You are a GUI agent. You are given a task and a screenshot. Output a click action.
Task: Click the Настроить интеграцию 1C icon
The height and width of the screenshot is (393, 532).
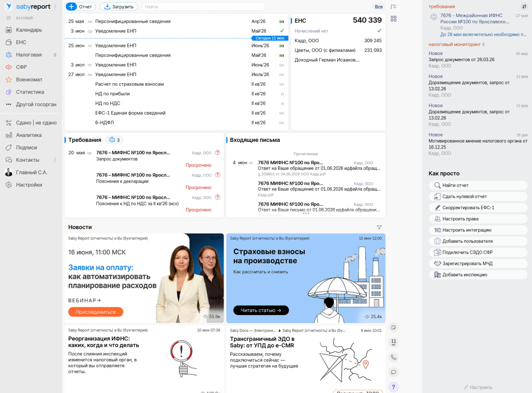click(x=437, y=230)
